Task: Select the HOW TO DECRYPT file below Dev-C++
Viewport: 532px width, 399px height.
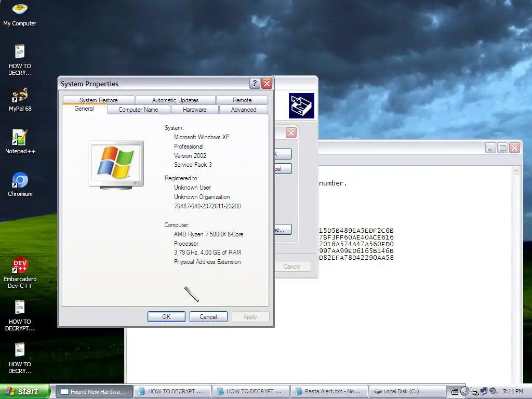Action: (20, 315)
